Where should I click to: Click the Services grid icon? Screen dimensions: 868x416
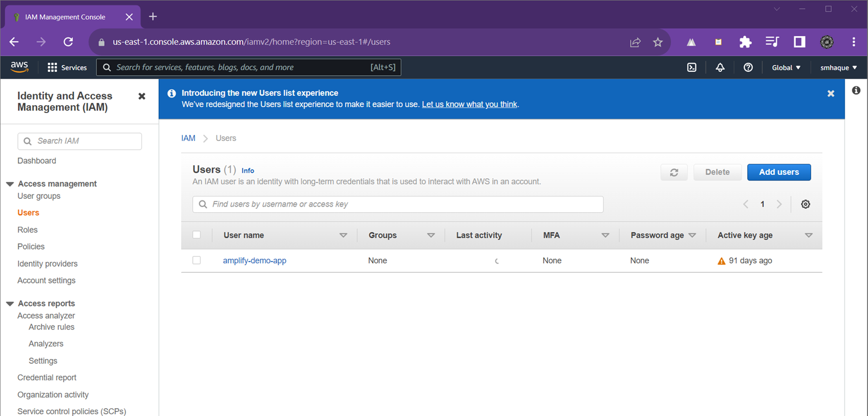pos(52,67)
